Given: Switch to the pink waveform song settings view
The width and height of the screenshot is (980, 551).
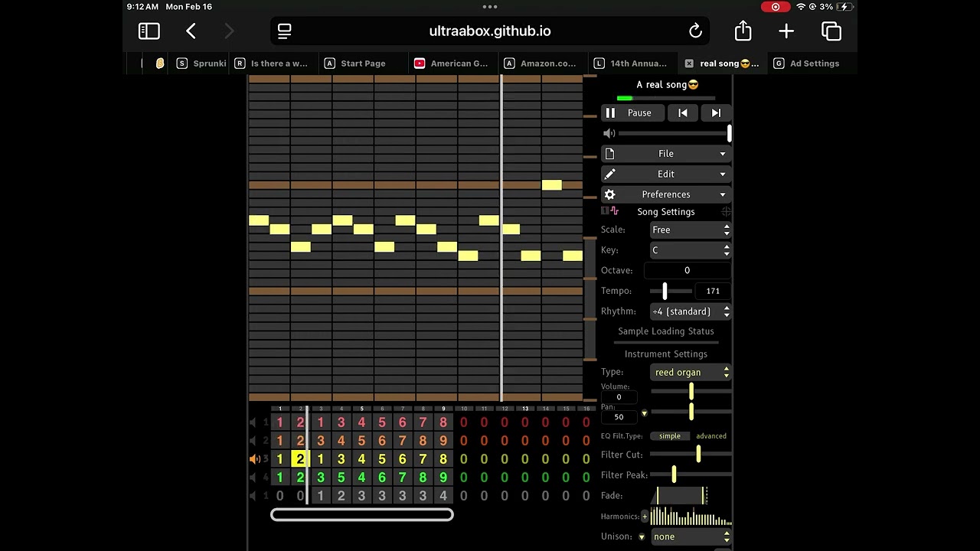Looking at the screenshot, I should (614, 211).
